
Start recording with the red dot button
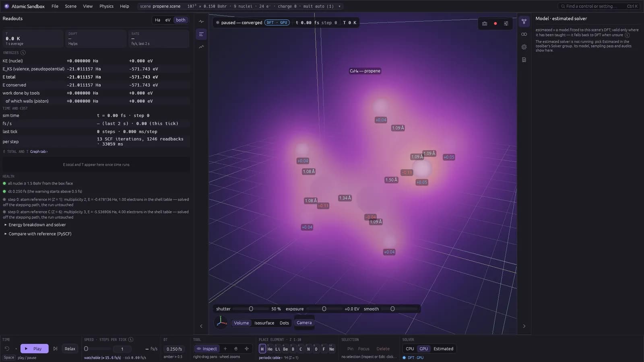click(x=495, y=23)
